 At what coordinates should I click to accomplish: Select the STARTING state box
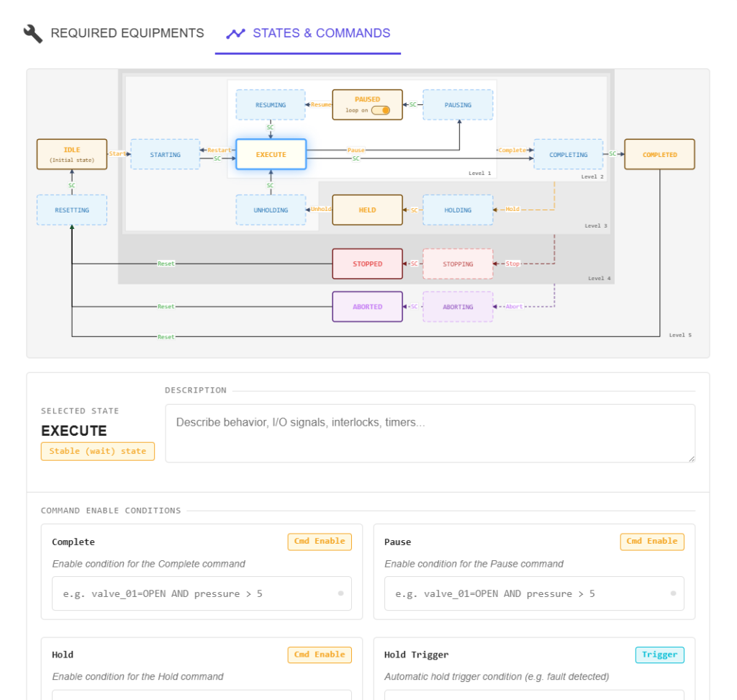tap(165, 154)
